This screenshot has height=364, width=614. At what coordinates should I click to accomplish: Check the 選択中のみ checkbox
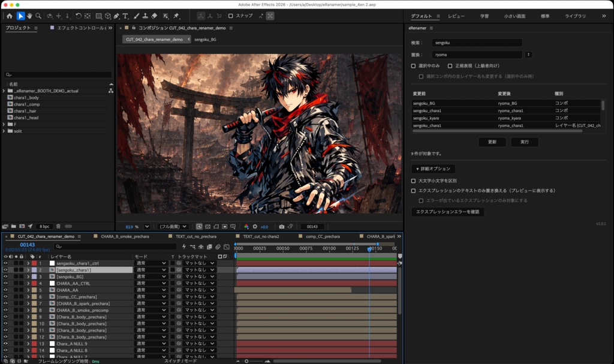[x=413, y=66]
